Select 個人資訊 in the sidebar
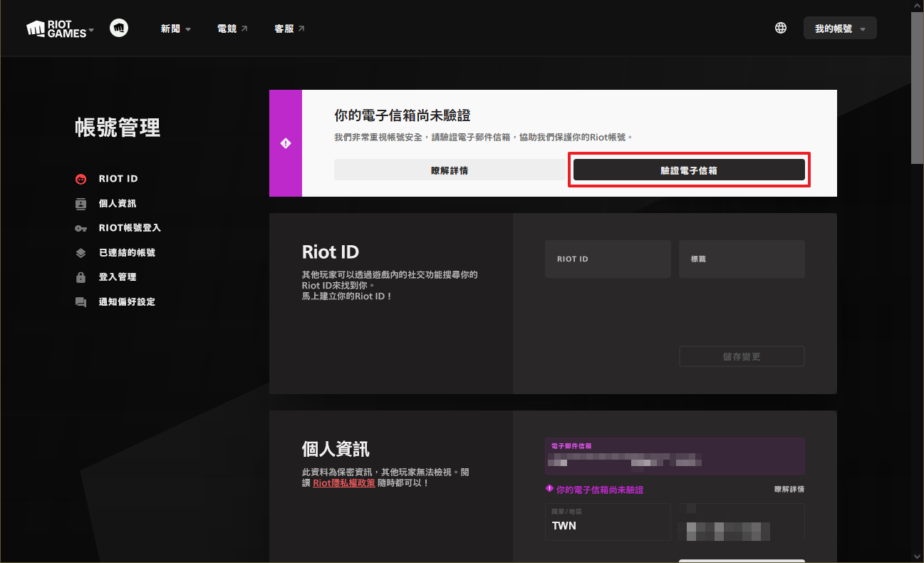The width and height of the screenshot is (924, 563). pyautogui.click(x=118, y=204)
